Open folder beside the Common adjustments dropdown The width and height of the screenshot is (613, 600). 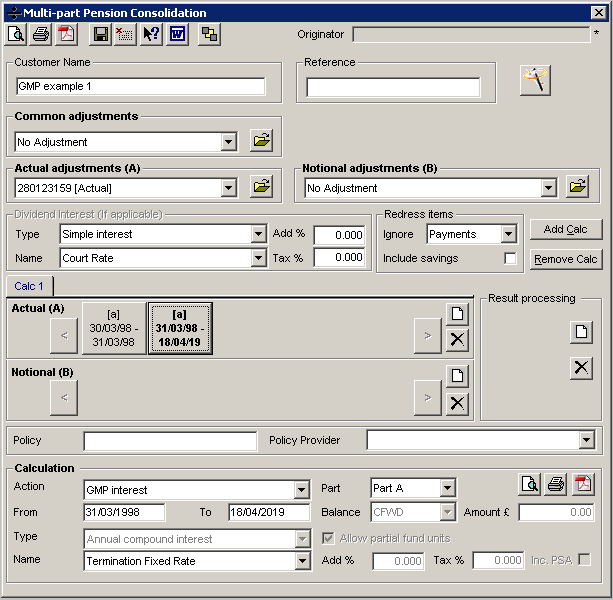click(x=262, y=140)
